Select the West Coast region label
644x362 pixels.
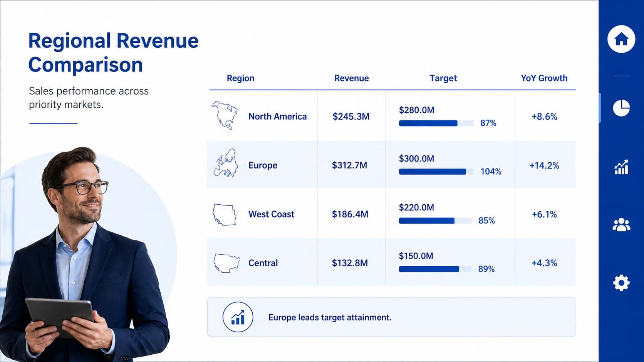click(x=271, y=214)
